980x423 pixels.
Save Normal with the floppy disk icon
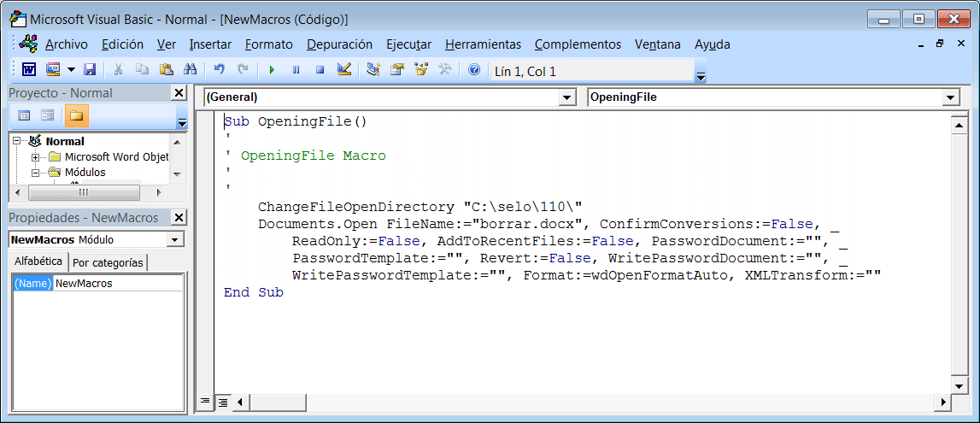[90, 70]
